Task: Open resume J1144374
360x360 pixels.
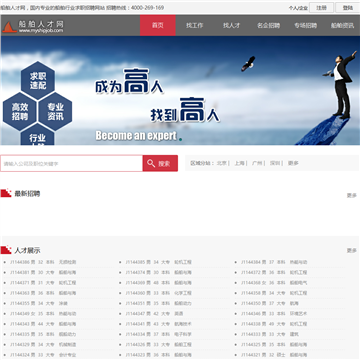Action: click(x=159, y=273)
